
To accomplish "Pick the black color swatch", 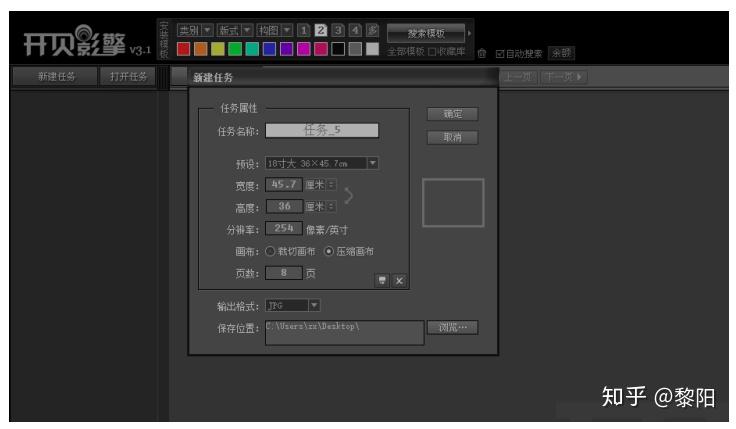I will (338, 49).
